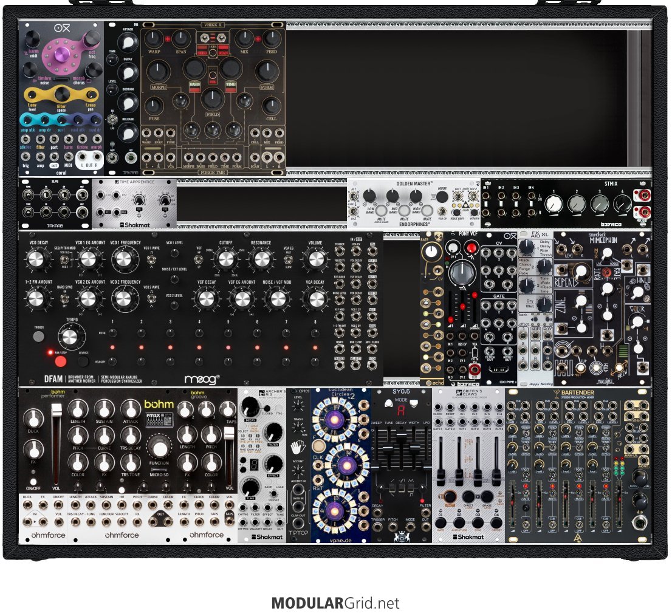This screenshot has width=672, height=616.
Task: Click the hand clap icon on CP909
Action: tap(298, 448)
